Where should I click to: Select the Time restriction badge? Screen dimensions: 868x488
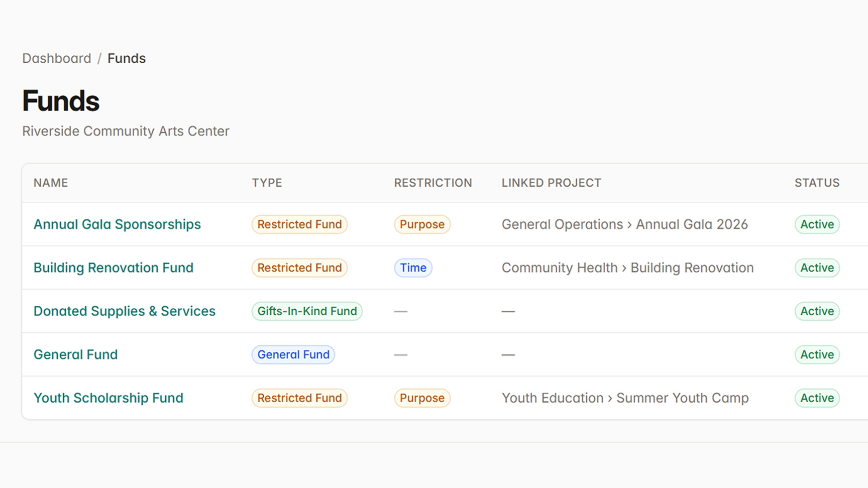pyautogui.click(x=413, y=268)
